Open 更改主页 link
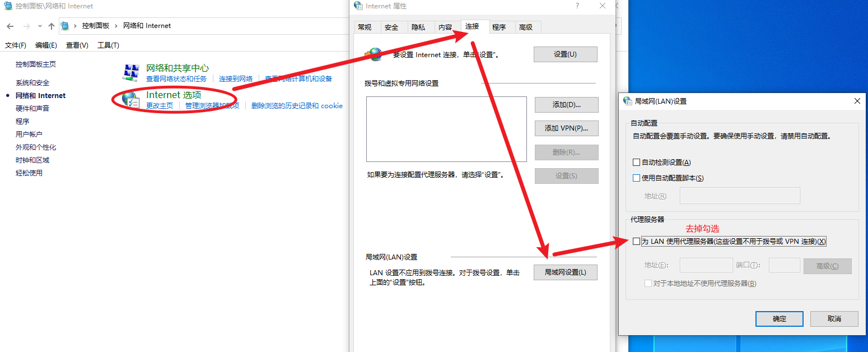The width and height of the screenshot is (868, 352). (x=160, y=106)
